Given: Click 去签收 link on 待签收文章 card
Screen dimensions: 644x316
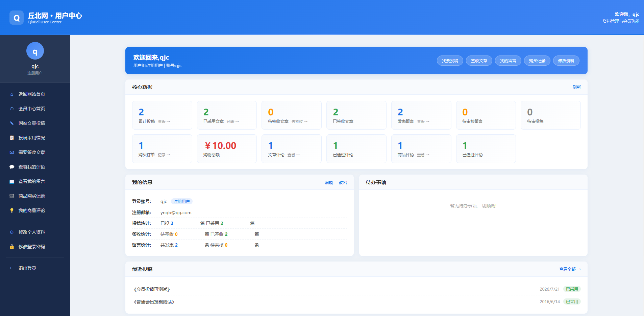Looking at the screenshot, I should click(299, 121).
